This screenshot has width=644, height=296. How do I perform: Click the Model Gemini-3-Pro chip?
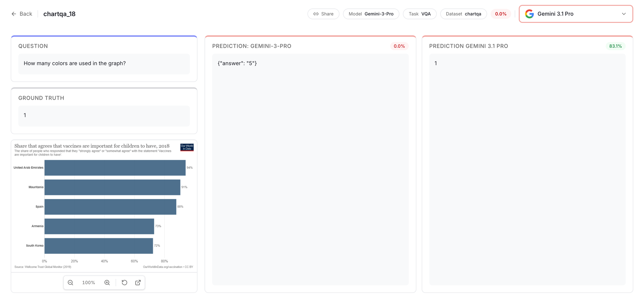click(371, 14)
